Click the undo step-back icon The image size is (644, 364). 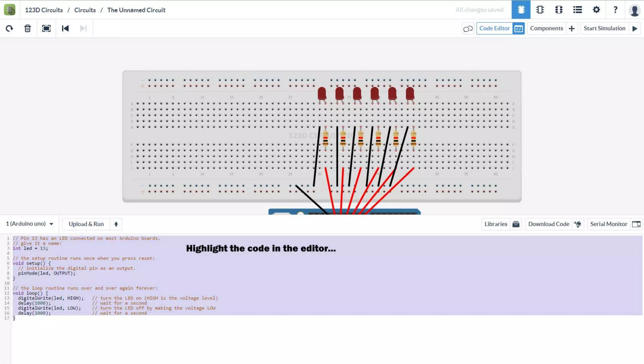coord(65,29)
